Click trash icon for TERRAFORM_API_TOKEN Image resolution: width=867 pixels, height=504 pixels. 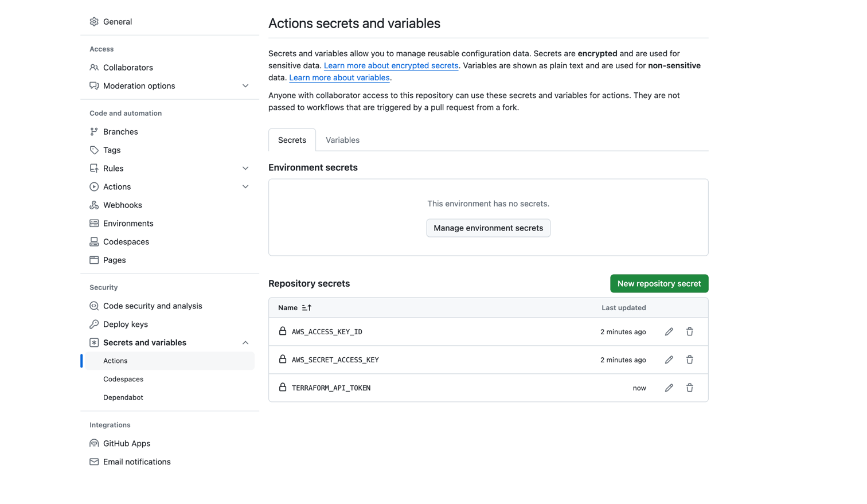point(689,388)
